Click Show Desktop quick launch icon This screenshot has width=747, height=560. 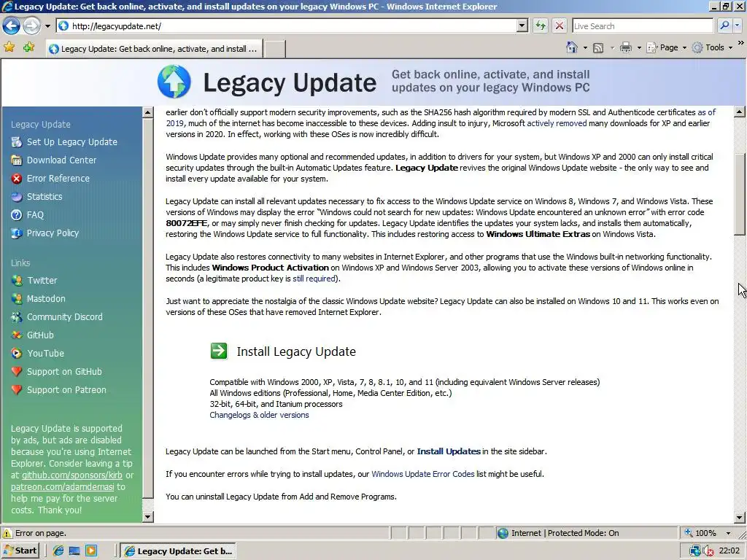tap(74, 551)
